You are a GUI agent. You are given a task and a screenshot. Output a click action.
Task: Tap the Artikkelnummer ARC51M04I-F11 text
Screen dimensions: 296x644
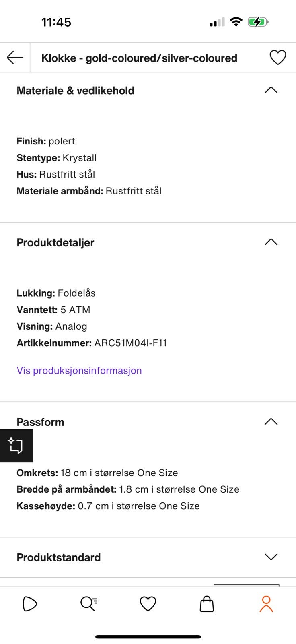[92, 343]
